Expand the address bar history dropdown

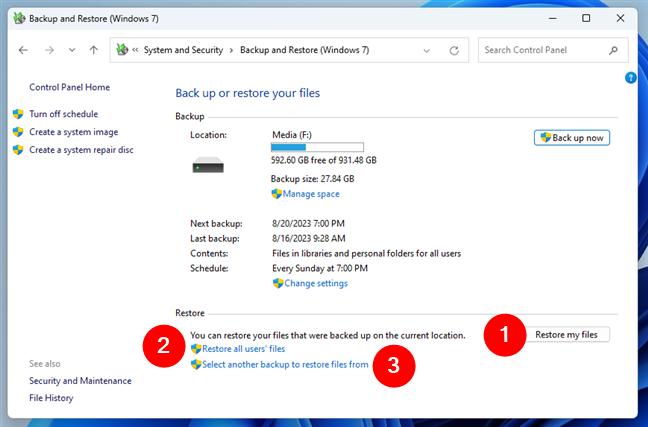(x=426, y=50)
